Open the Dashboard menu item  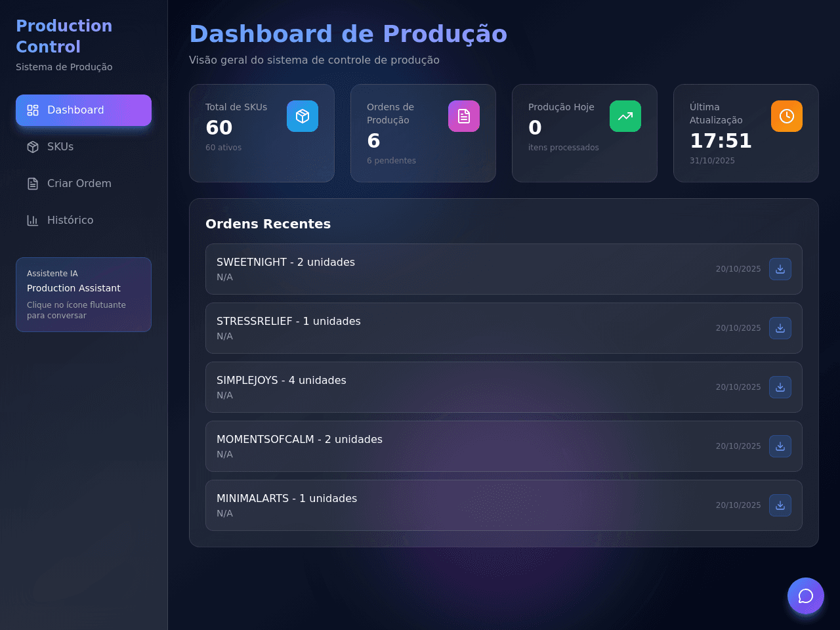[x=83, y=110]
